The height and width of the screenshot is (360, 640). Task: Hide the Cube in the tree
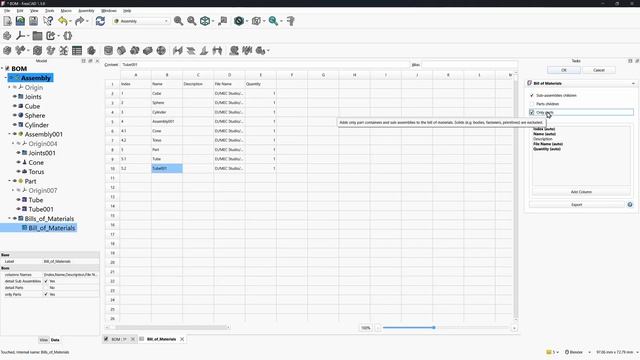coord(15,106)
